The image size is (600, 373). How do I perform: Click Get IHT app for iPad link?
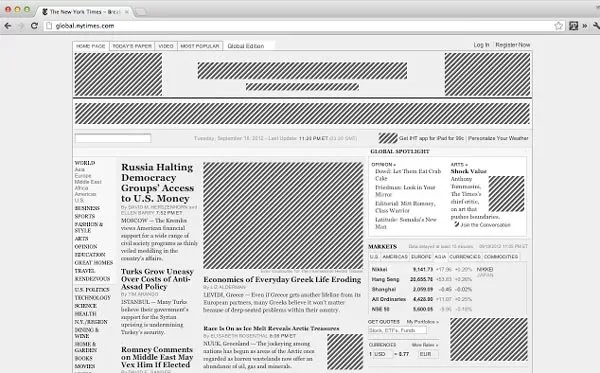tap(431, 138)
